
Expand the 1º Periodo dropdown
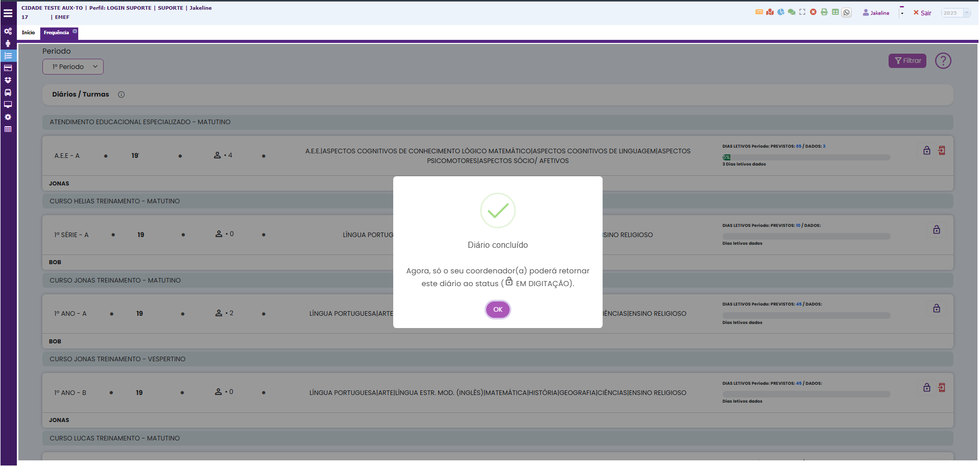73,67
